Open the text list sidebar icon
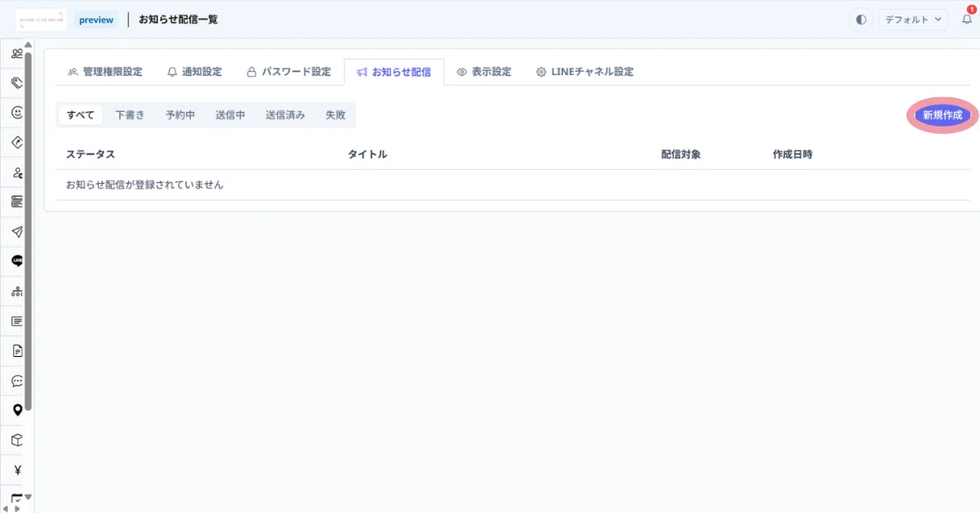The width and height of the screenshot is (980, 513). pyautogui.click(x=17, y=321)
